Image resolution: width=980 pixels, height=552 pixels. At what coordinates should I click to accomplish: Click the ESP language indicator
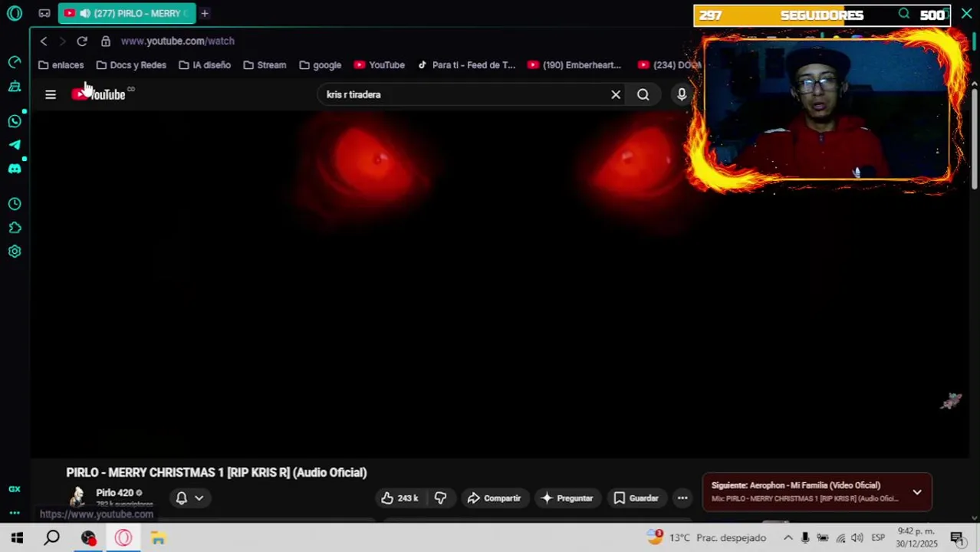point(878,538)
